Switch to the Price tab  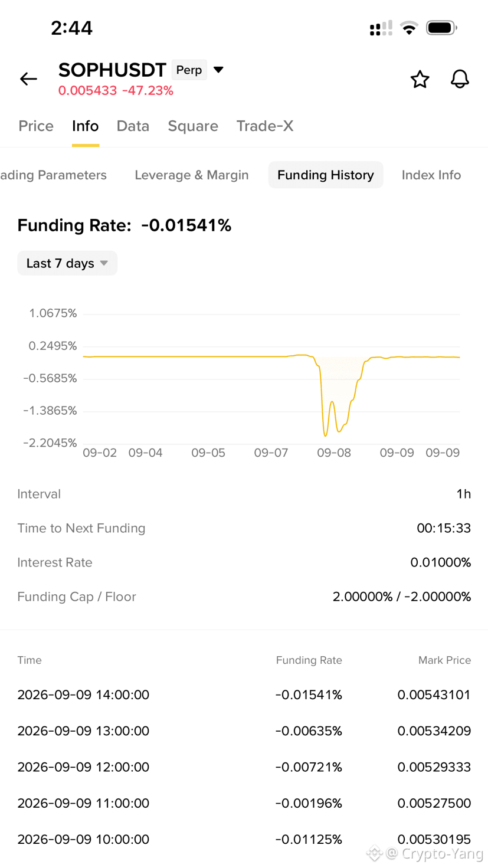[x=36, y=126]
